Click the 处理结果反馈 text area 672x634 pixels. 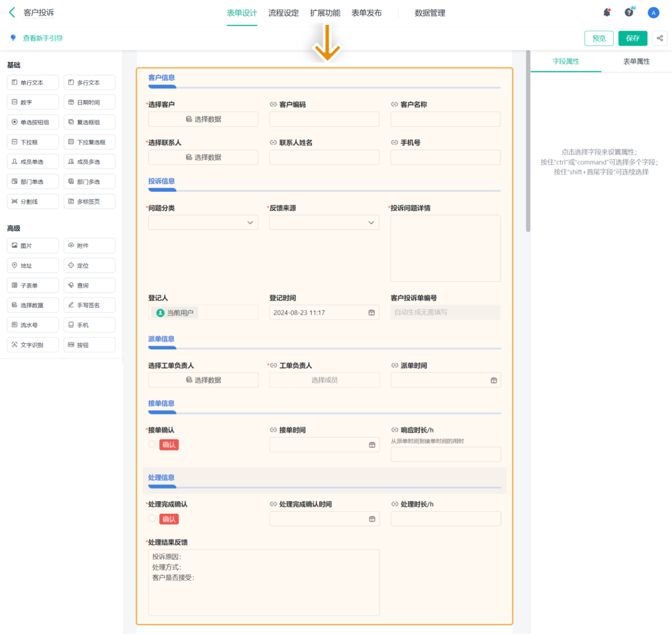tap(264, 583)
